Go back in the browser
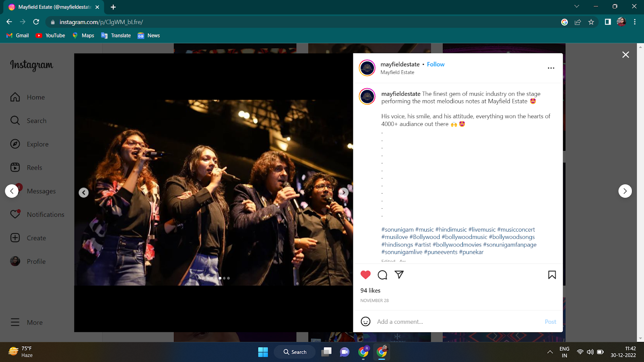The image size is (644, 362). tap(9, 22)
